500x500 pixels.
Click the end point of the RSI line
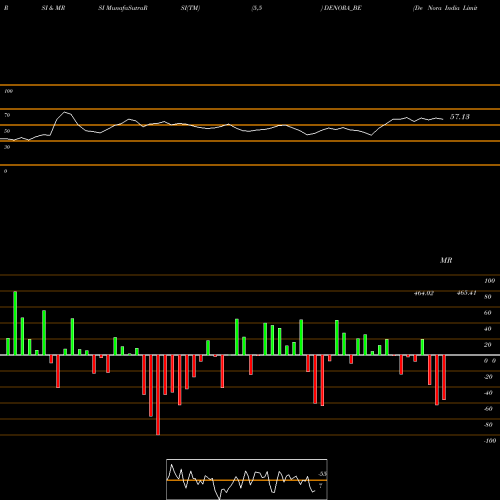pos(443,119)
